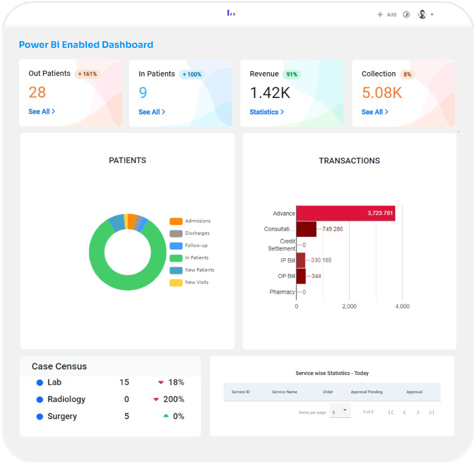Click the blue Radiology indicator dot

[x=40, y=399]
